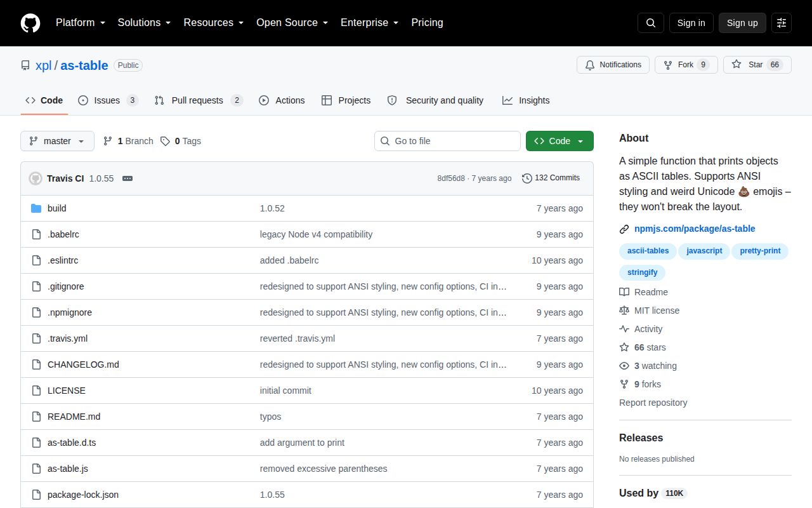Switch to the Actions tab
The width and height of the screenshot is (812, 508).
click(x=282, y=100)
